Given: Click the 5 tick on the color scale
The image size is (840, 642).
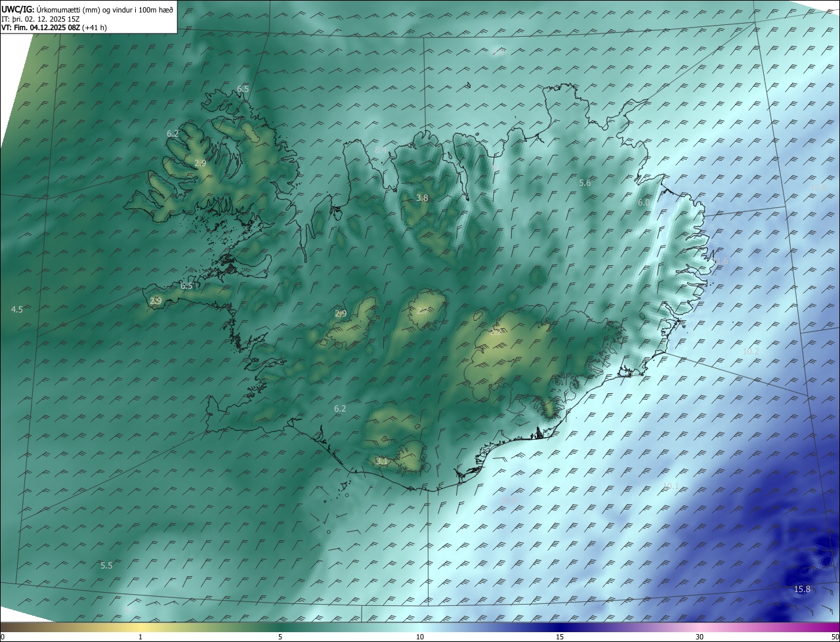Looking at the screenshot, I should [x=280, y=637].
